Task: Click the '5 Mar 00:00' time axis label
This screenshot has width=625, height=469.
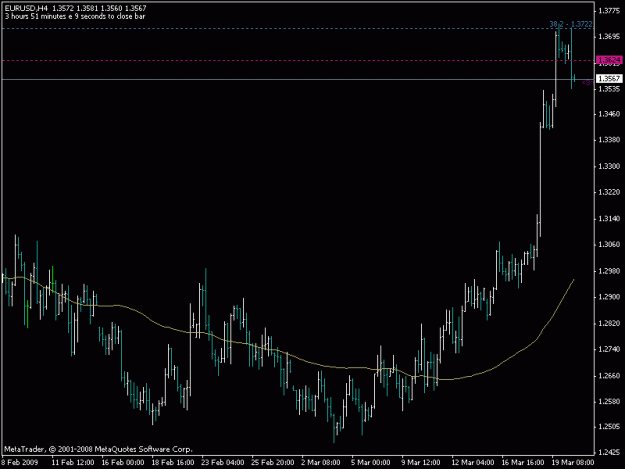Action: pyautogui.click(x=371, y=462)
